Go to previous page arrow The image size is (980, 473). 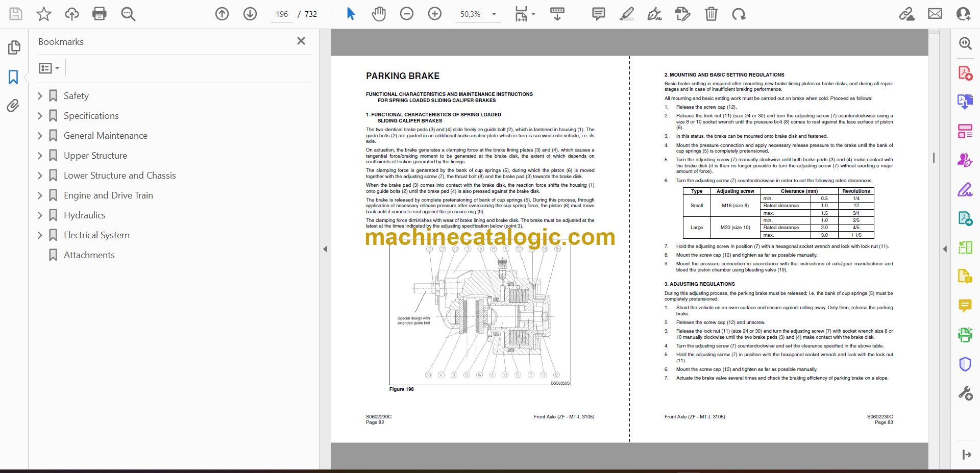[x=222, y=14]
